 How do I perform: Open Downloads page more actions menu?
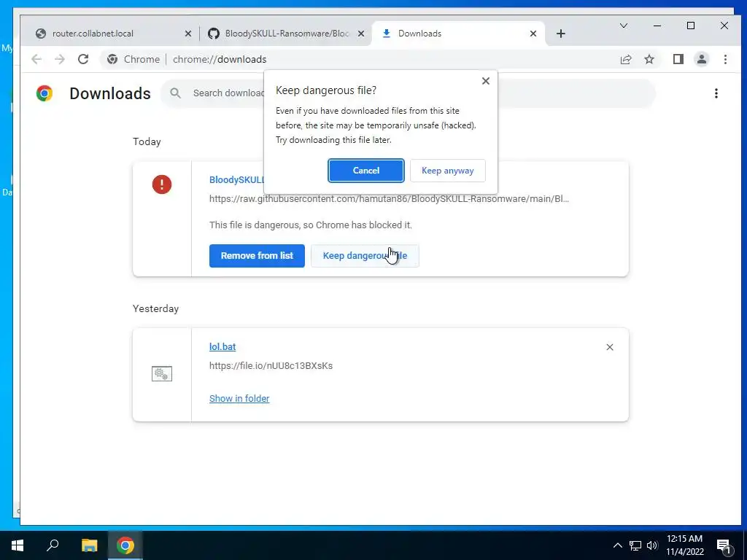716,93
